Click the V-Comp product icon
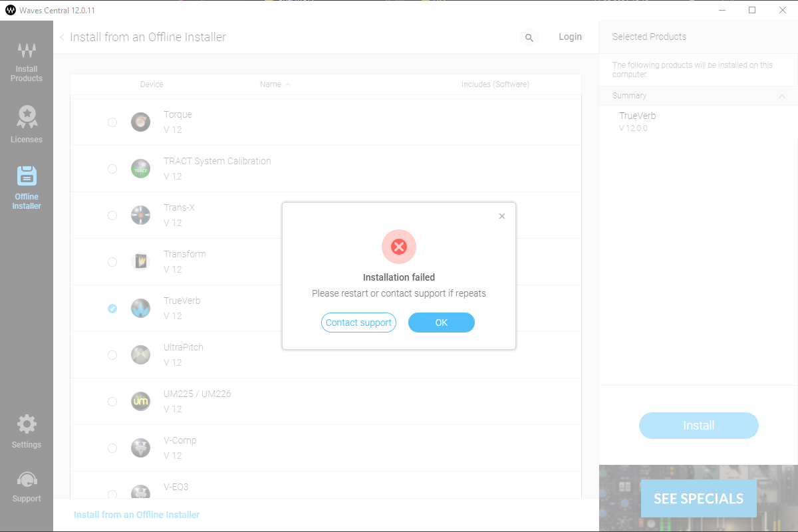 click(140, 448)
